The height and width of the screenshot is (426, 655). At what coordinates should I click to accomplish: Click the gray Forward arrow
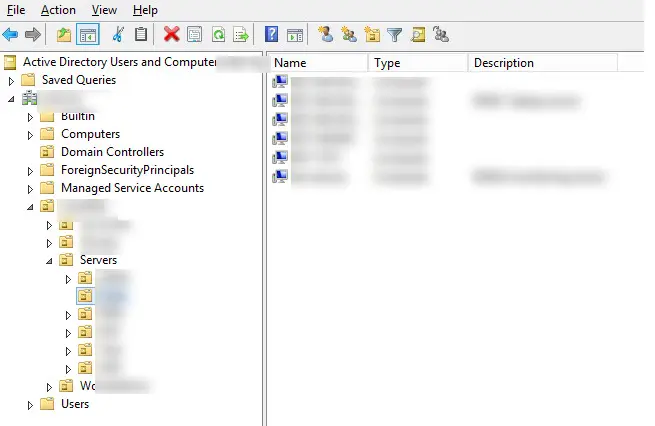tap(33, 34)
